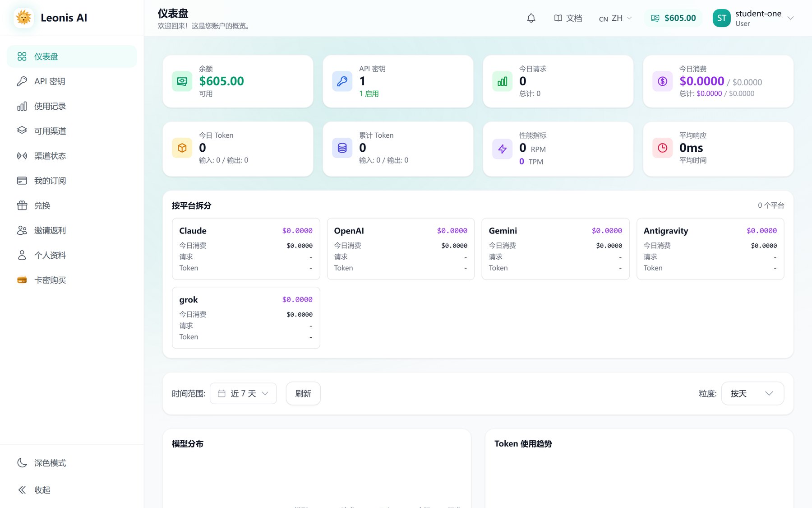This screenshot has width=812, height=508.
Task: Expand student-one user menu chevron
Action: 790,18
